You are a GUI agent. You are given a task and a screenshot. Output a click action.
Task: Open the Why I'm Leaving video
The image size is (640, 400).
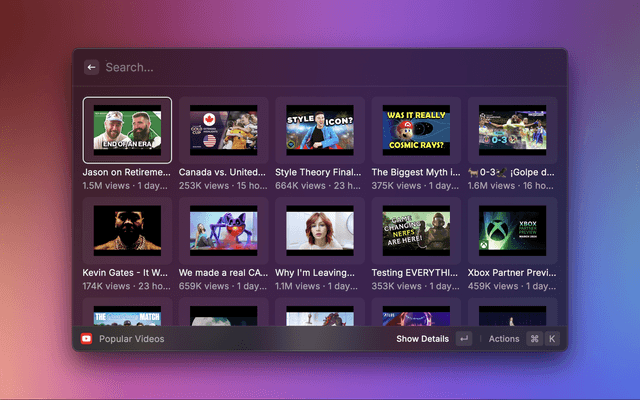319,230
